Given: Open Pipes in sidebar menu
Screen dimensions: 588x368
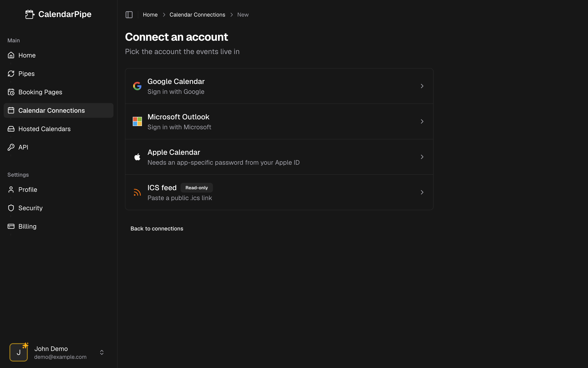Looking at the screenshot, I should coord(59,74).
